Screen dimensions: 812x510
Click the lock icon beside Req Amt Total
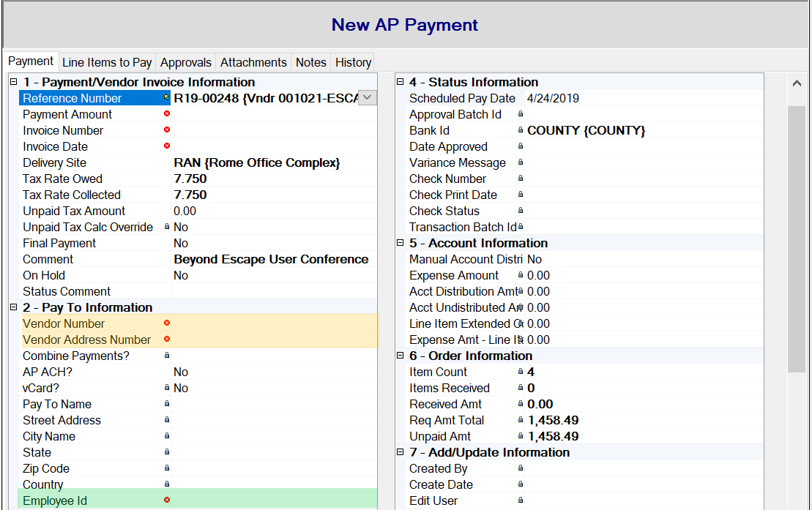(x=521, y=419)
